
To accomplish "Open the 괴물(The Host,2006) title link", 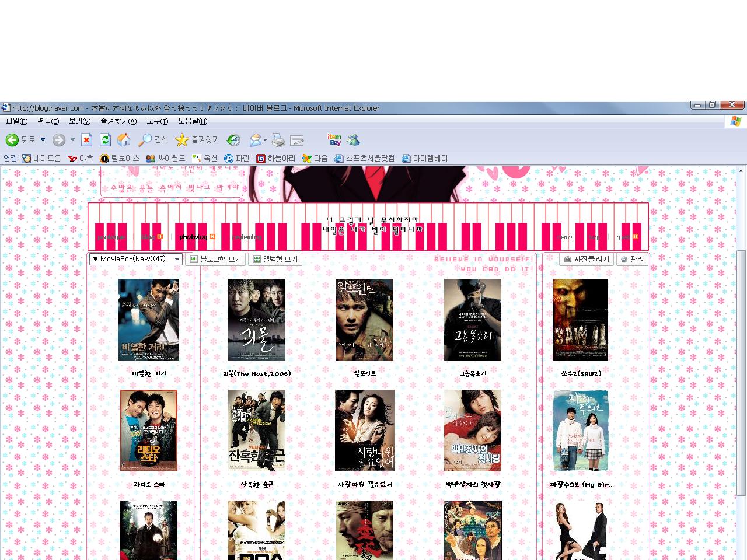I will pos(257,373).
